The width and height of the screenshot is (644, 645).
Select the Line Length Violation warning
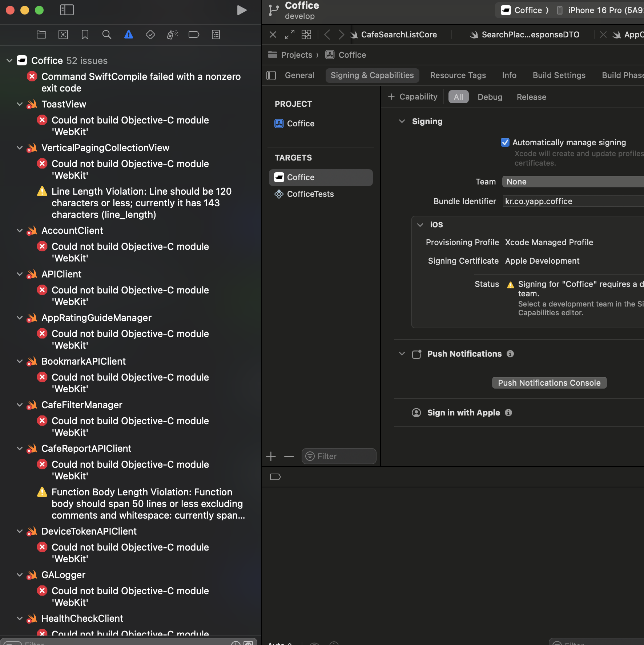pyautogui.click(x=142, y=203)
